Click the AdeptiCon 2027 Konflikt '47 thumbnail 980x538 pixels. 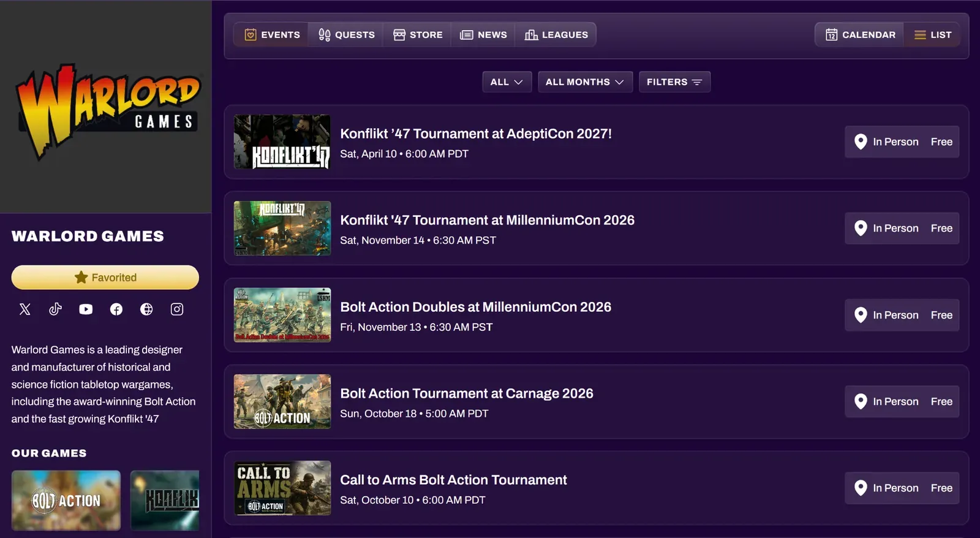coord(282,142)
